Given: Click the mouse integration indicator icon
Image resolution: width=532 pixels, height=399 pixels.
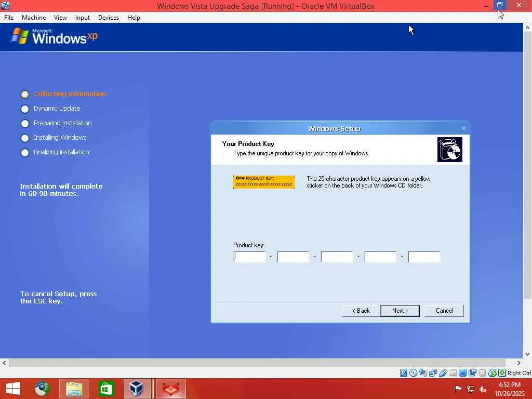Looking at the screenshot, I should tap(493, 373).
